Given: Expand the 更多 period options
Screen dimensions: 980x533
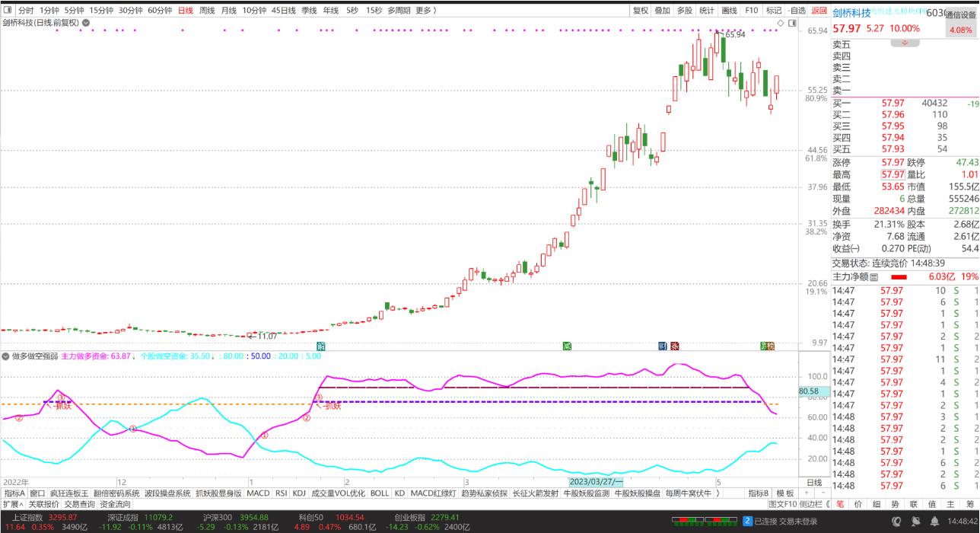Looking at the screenshot, I should (425, 11).
